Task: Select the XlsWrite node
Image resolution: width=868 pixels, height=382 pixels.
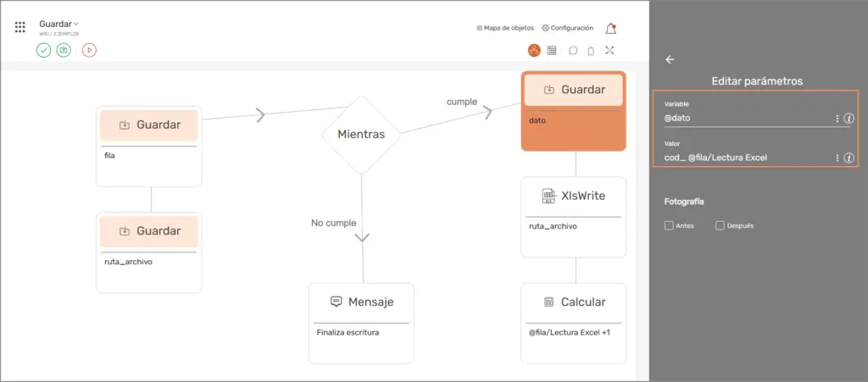Action: coord(573,196)
